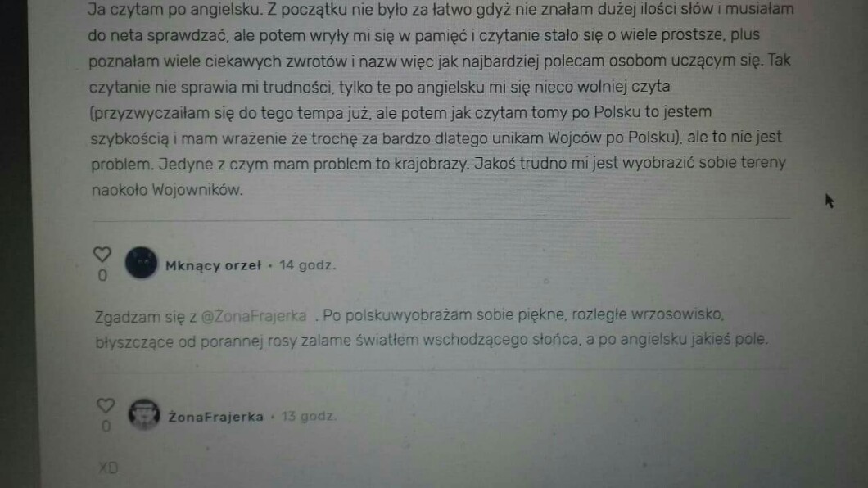This screenshot has width=868, height=488.
Task: Open Mknący orzeł's dark round avatar
Action: coord(141,263)
